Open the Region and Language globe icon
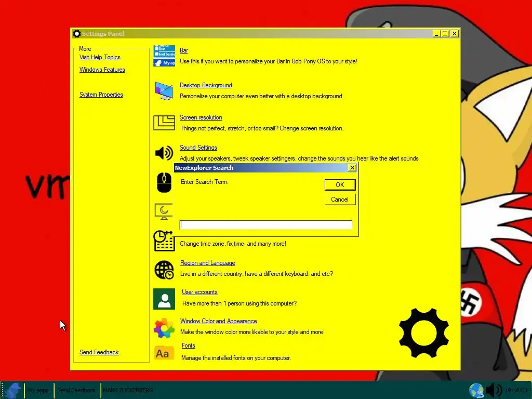 pos(164,270)
